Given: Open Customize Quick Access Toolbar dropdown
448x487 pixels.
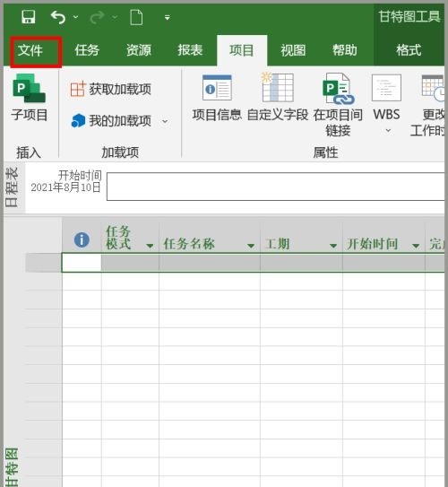Looking at the screenshot, I should (168, 17).
